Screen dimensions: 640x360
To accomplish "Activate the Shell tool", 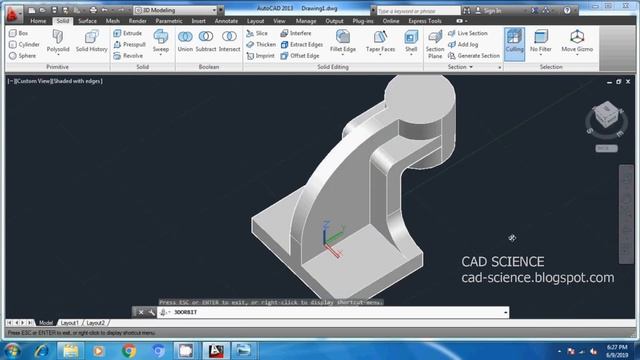I will click(411, 42).
